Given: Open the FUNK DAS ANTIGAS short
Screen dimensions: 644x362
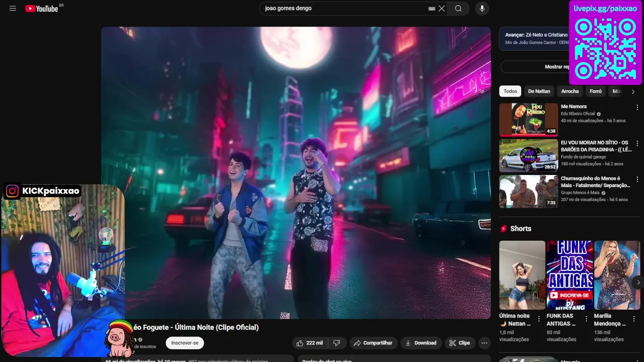Looking at the screenshot, I should point(570,275).
